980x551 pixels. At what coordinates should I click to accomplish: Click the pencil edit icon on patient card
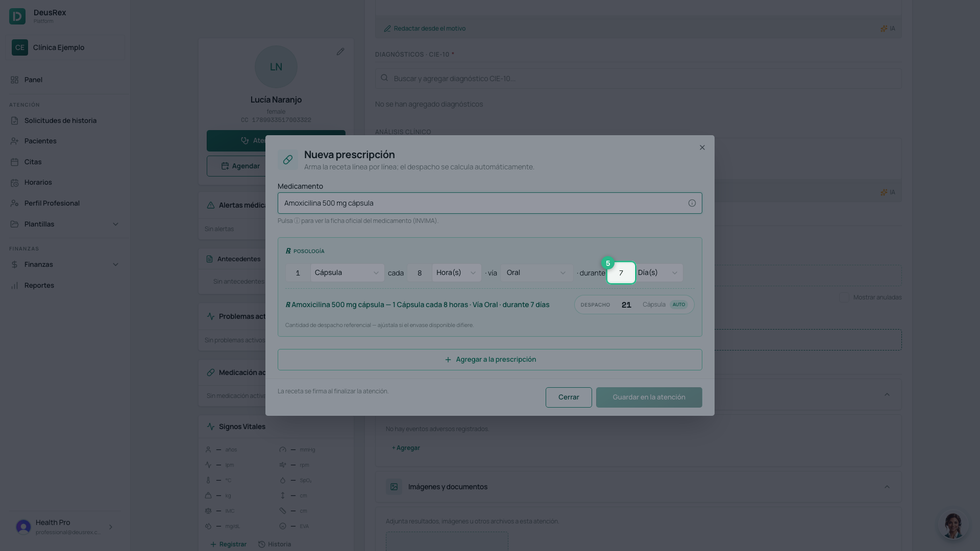click(340, 52)
